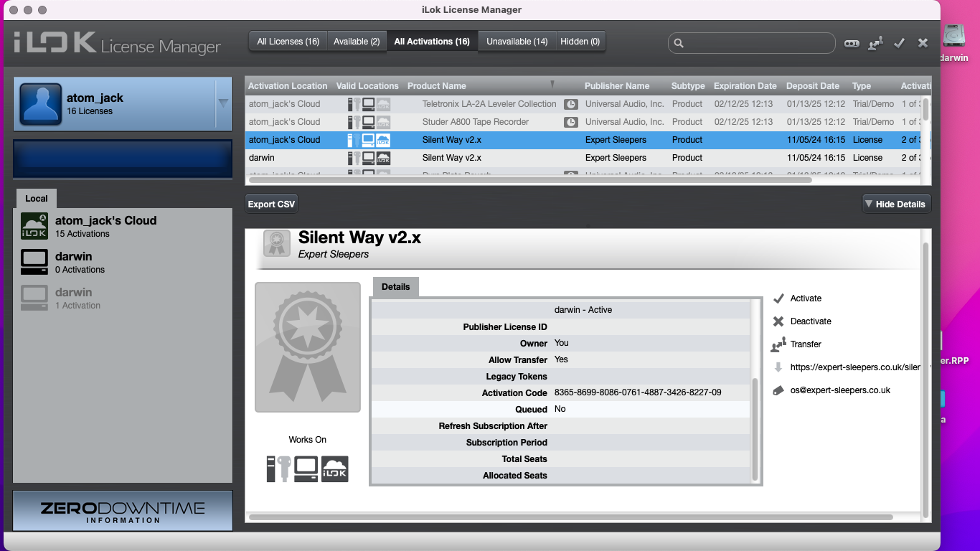Click the os@expert-sleepers.co.uk email link
This screenshot has height=551, width=980.
tap(840, 390)
